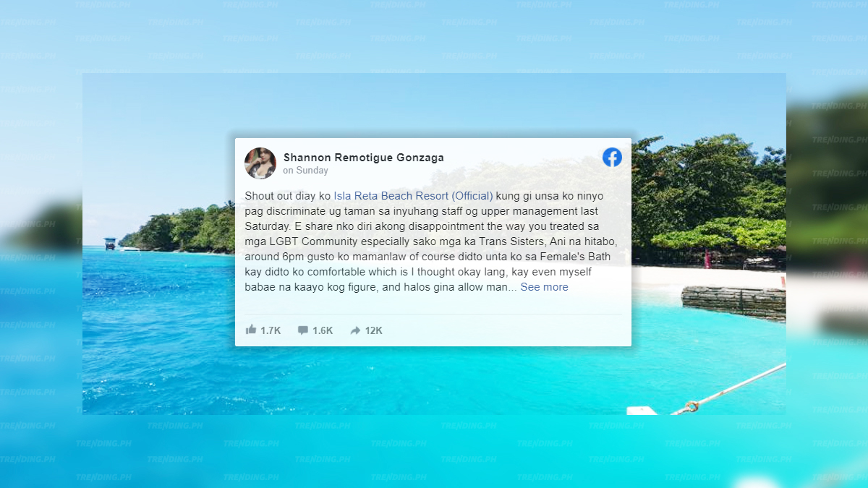Click the person in red on the beach

[707, 259]
